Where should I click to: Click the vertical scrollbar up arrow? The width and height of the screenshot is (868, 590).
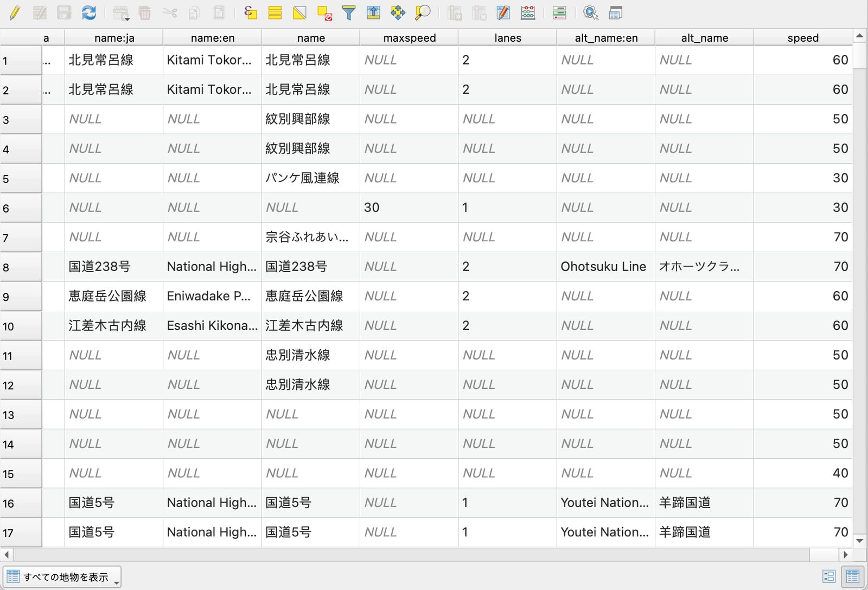click(x=860, y=36)
